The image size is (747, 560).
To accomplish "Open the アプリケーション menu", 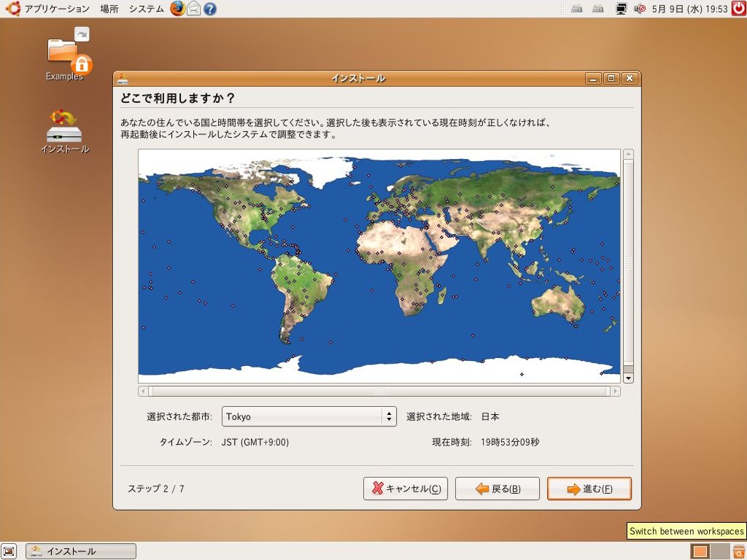I will 57,9.
